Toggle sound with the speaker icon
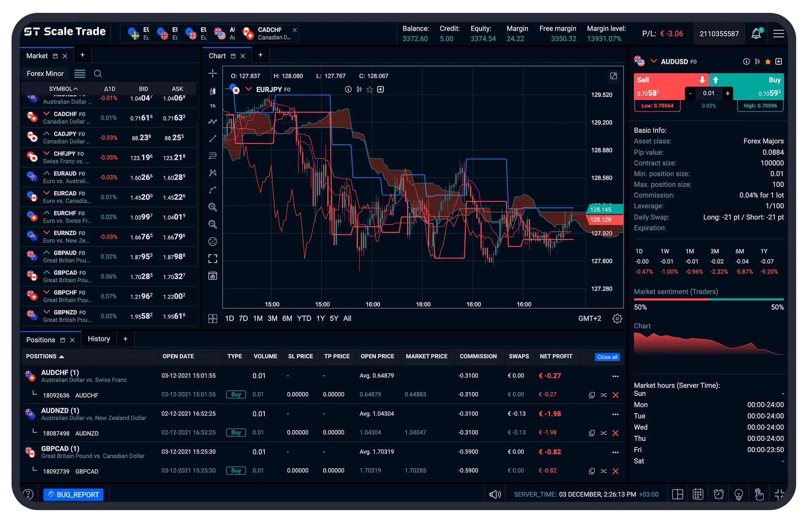This screenshot has height=523, width=812. [x=495, y=494]
